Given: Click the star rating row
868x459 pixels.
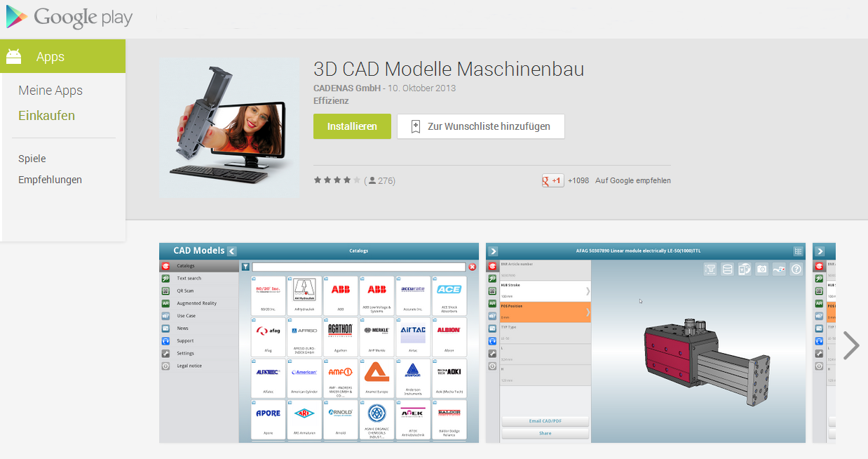Looking at the screenshot, I should [x=337, y=180].
